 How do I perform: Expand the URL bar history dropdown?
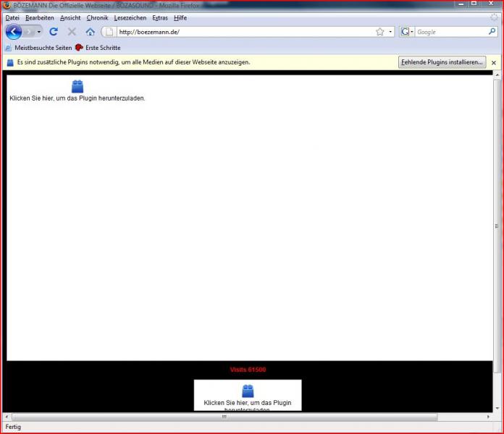(391, 32)
